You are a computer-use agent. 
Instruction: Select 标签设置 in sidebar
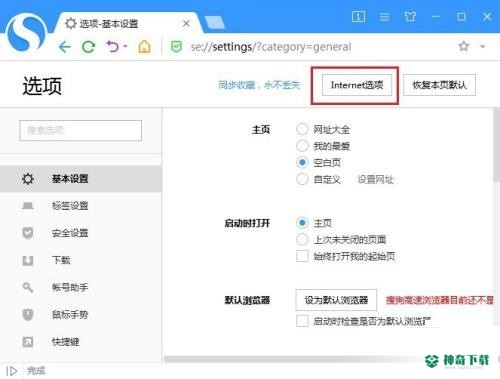pyautogui.click(x=81, y=206)
